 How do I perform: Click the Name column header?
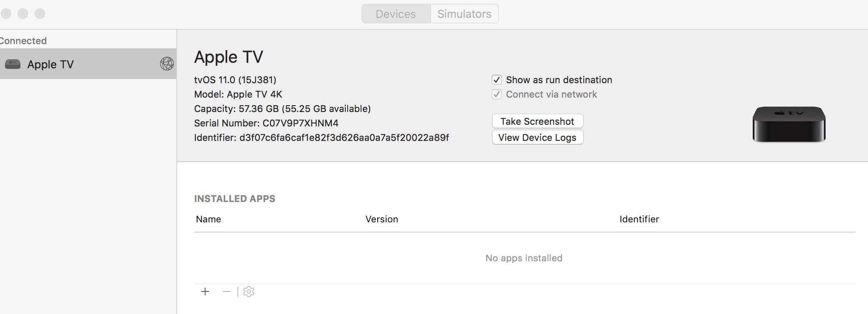pos(208,219)
